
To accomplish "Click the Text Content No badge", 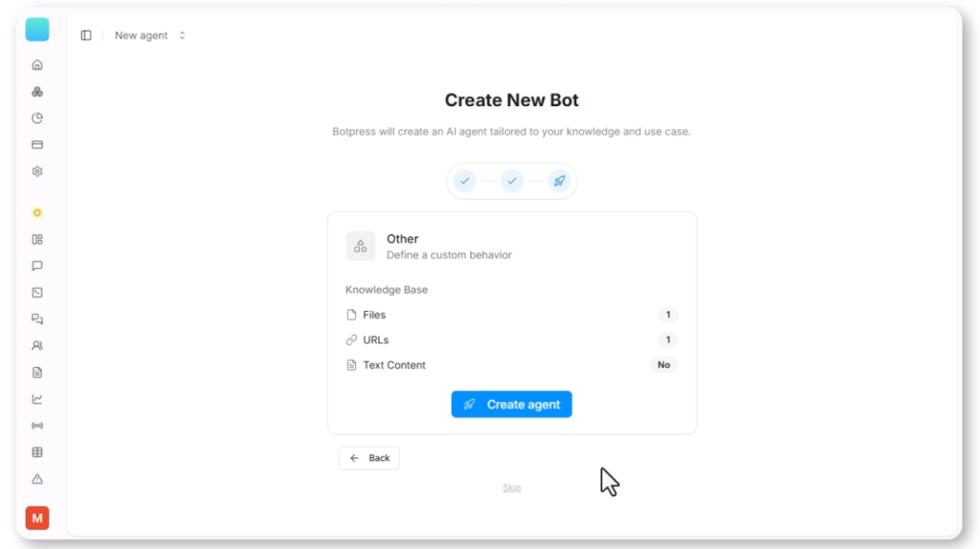I will point(664,364).
